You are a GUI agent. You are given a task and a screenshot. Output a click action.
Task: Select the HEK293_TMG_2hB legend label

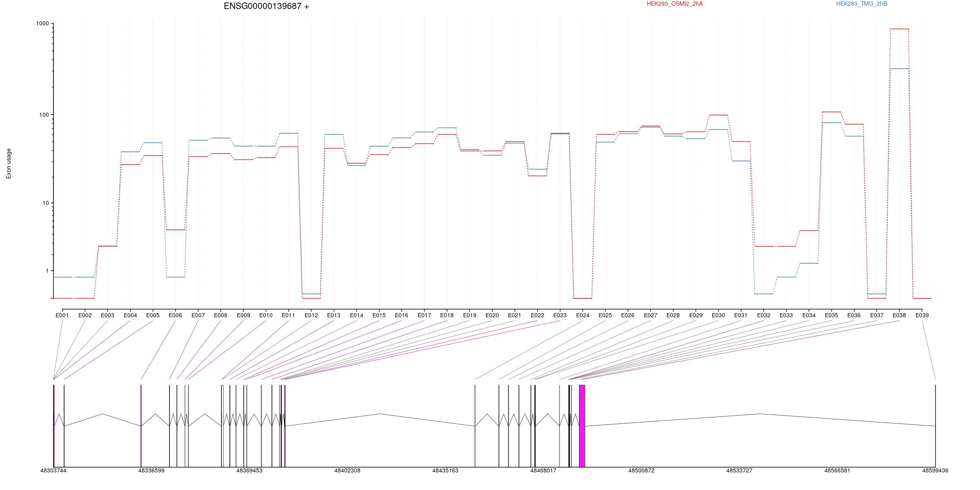862,4
